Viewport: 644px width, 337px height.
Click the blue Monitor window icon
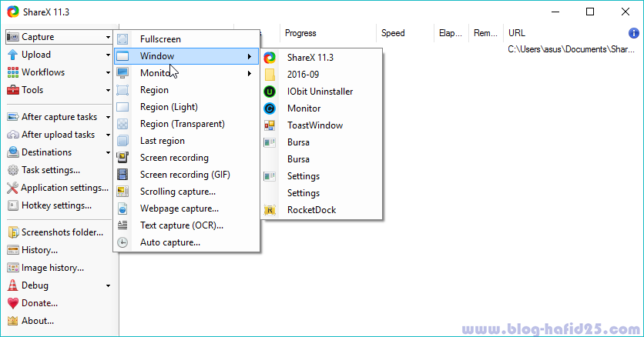coord(270,108)
